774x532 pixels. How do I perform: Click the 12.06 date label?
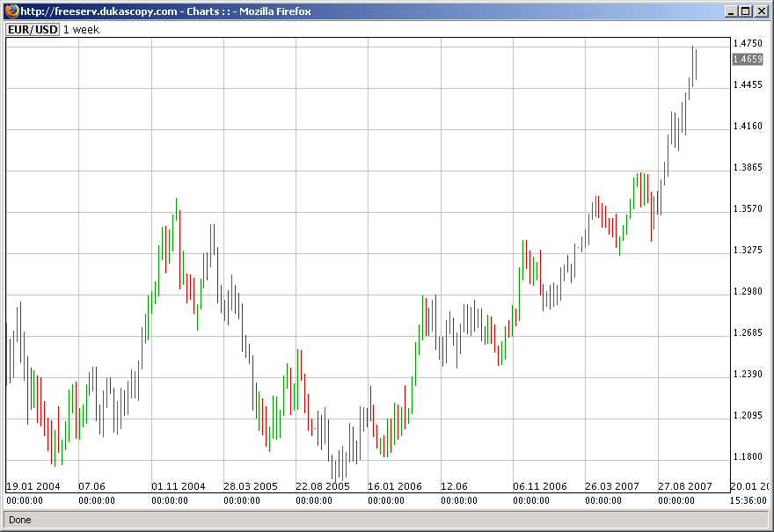(454, 486)
